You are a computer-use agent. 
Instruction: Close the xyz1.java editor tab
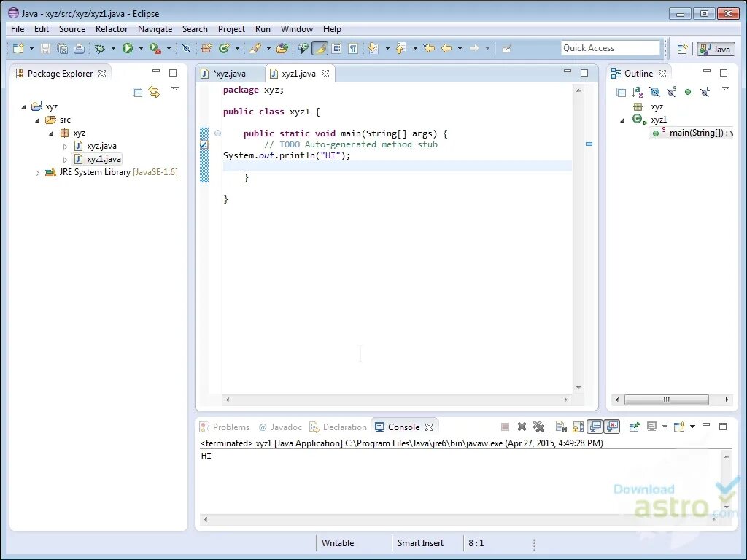pyautogui.click(x=325, y=74)
